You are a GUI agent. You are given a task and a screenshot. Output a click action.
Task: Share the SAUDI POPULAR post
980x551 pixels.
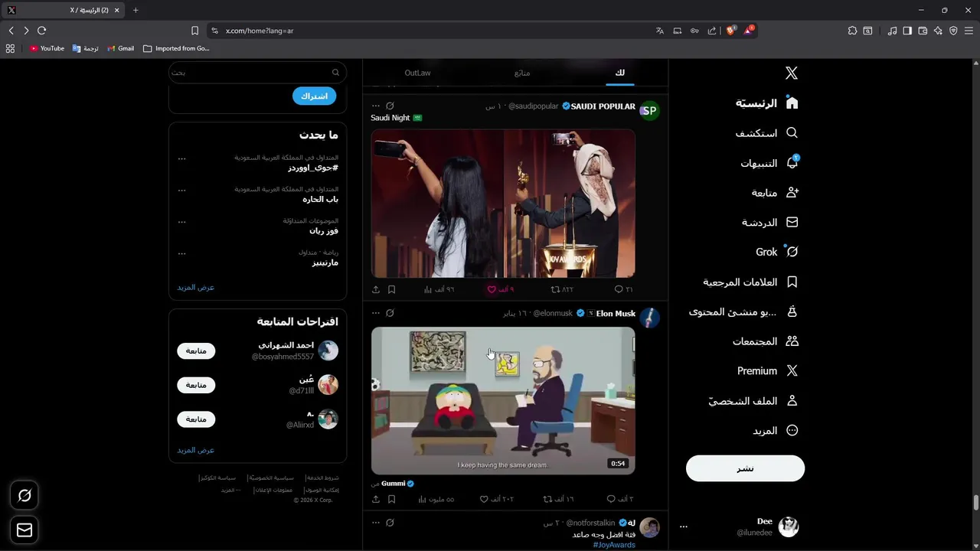coord(375,289)
